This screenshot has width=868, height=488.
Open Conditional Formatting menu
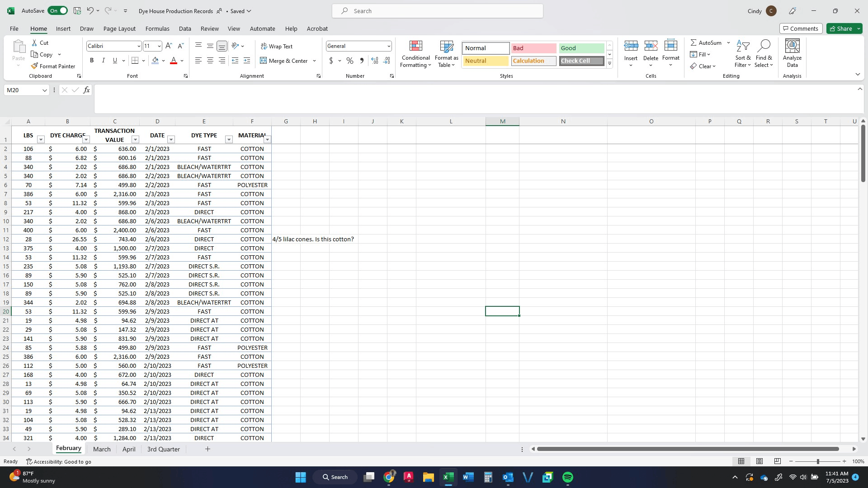[415, 54]
